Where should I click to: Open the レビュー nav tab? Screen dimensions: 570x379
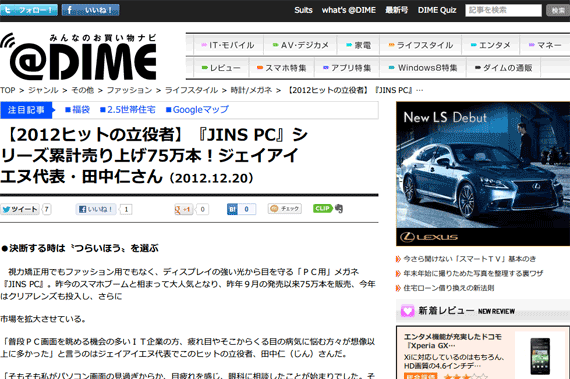[x=221, y=68]
